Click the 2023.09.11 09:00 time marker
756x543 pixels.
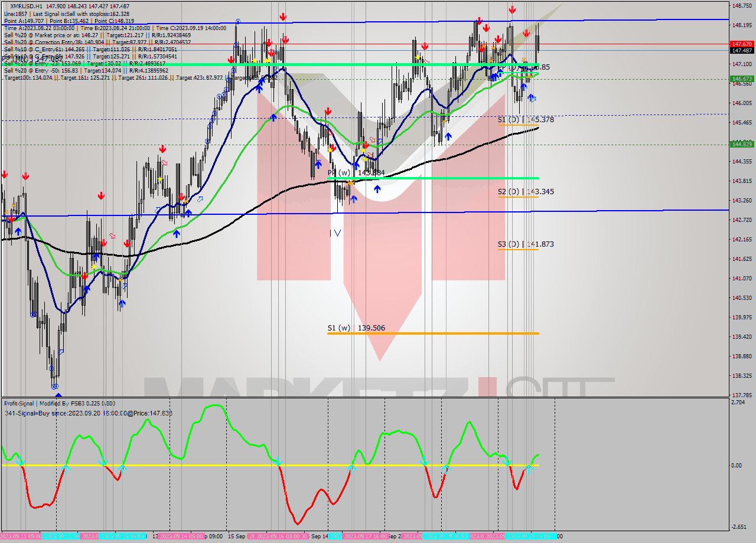point(21,537)
